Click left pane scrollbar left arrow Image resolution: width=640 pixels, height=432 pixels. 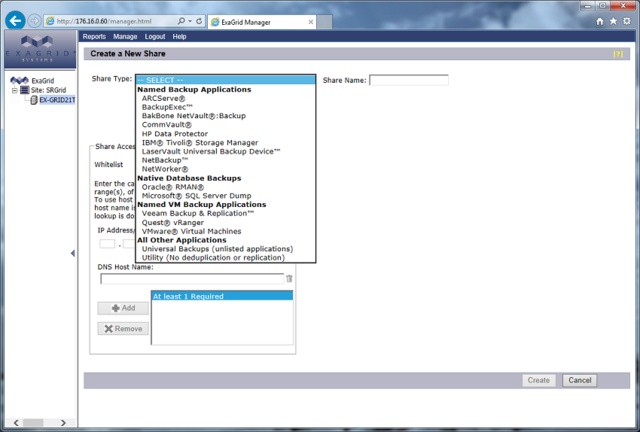coord(16,423)
